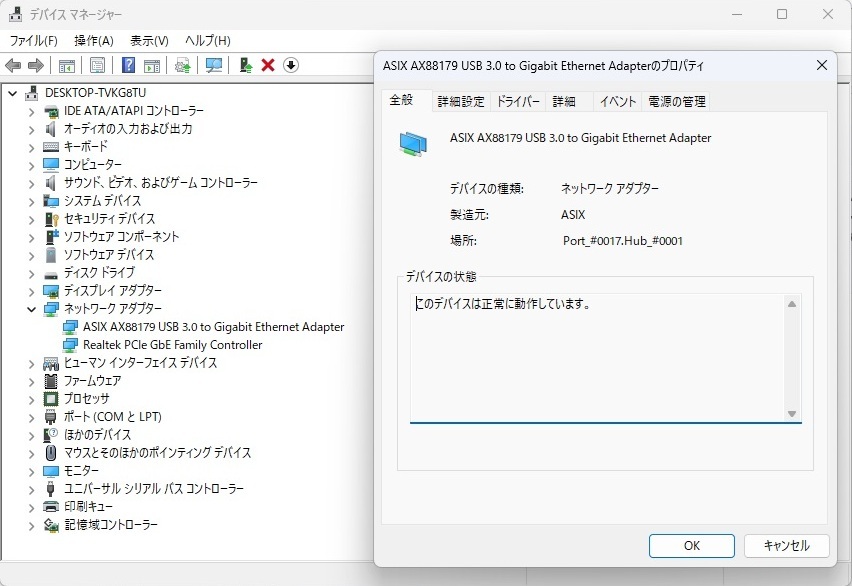Screen dimensions: 852x586
Task: Click the red X uninstall device icon
Action: [268, 65]
